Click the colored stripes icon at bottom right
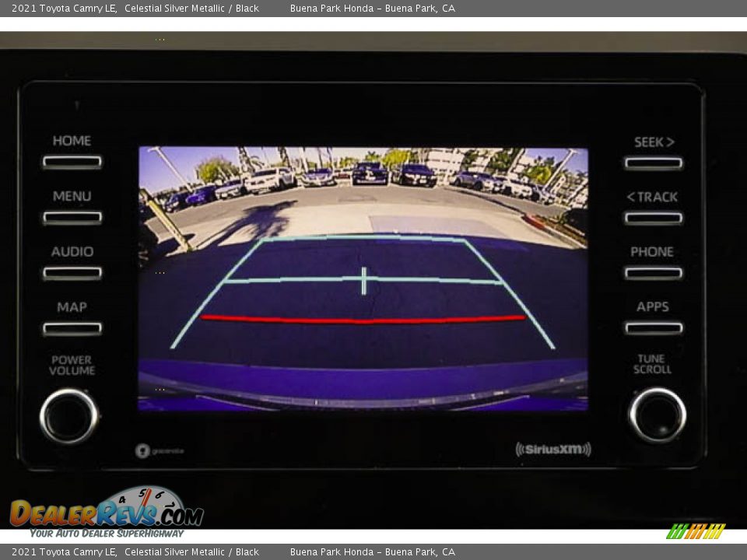 pyautogui.click(x=696, y=531)
